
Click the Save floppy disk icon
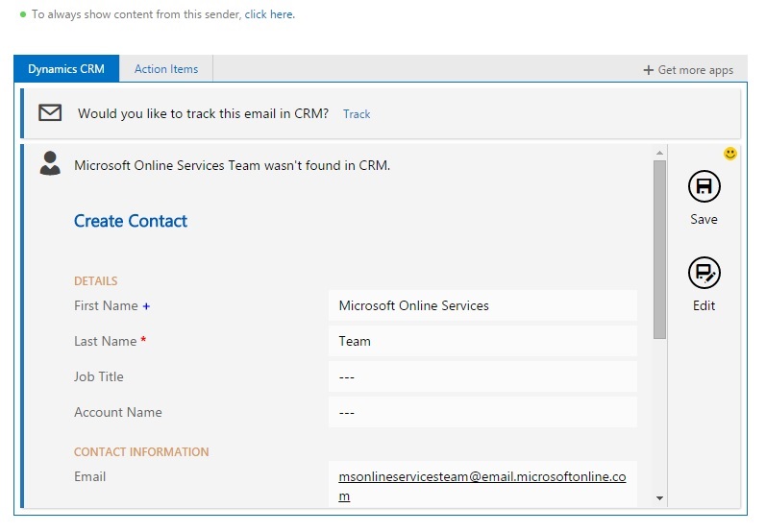pos(704,186)
